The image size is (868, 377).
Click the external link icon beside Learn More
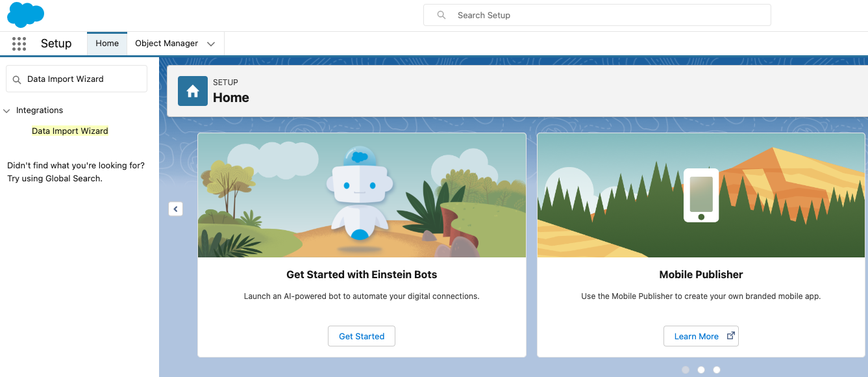[730, 336]
